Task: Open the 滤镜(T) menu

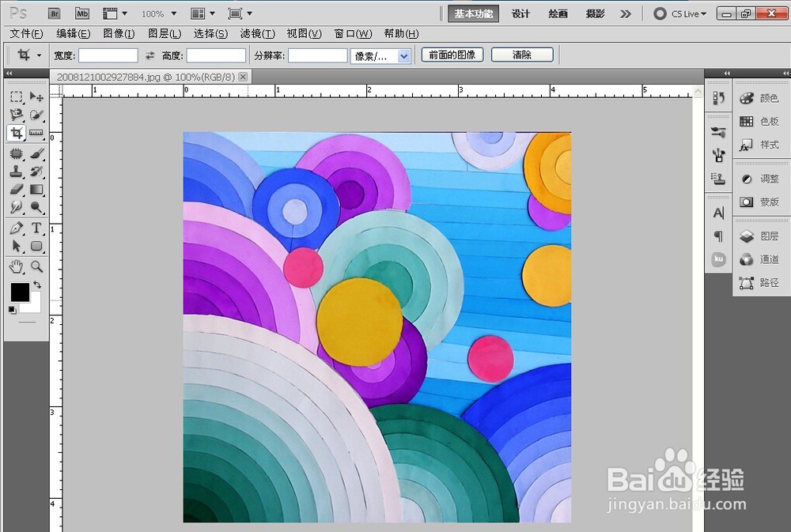Action: (257, 34)
